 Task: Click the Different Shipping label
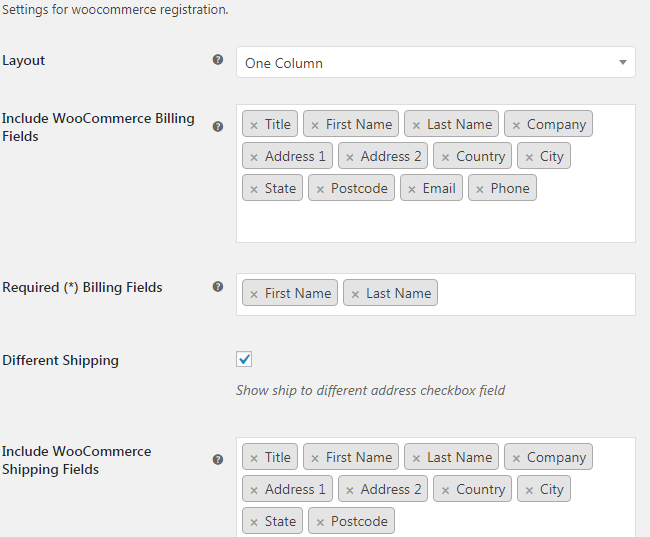pyautogui.click(x=61, y=360)
